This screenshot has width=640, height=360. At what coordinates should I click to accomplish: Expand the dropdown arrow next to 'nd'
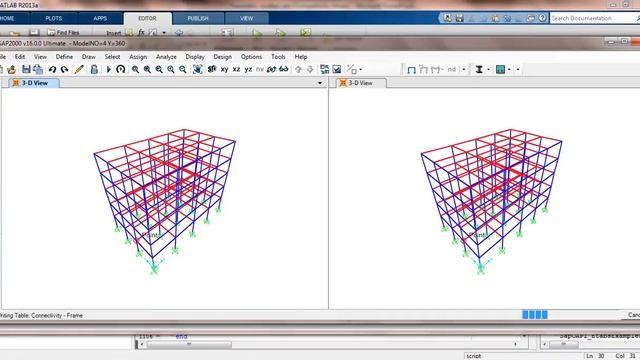click(464, 70)
